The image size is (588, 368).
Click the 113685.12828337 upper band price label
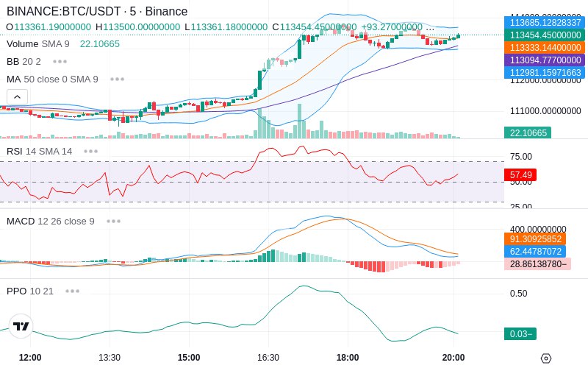tap(545, 23)
